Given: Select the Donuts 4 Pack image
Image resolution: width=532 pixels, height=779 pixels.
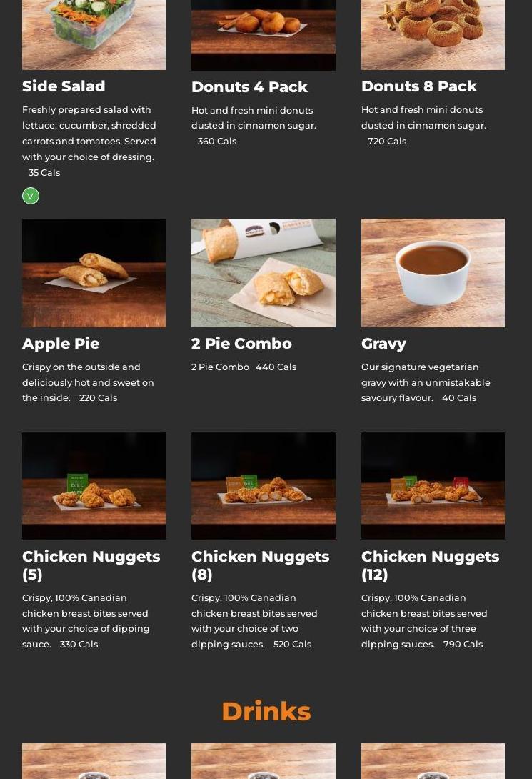Looking at the screenshot, I should pos(264,35).
